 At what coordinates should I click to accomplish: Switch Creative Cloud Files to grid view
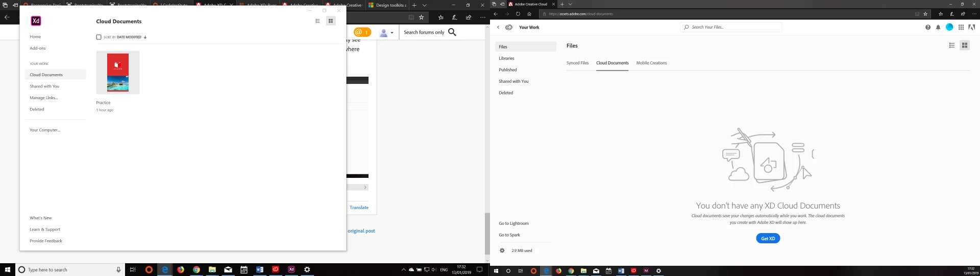point(965,45)
